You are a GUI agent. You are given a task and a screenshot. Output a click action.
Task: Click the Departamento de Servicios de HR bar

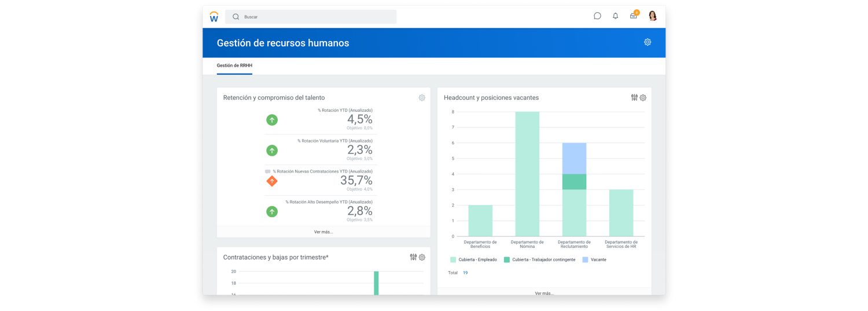click(621, 213)
